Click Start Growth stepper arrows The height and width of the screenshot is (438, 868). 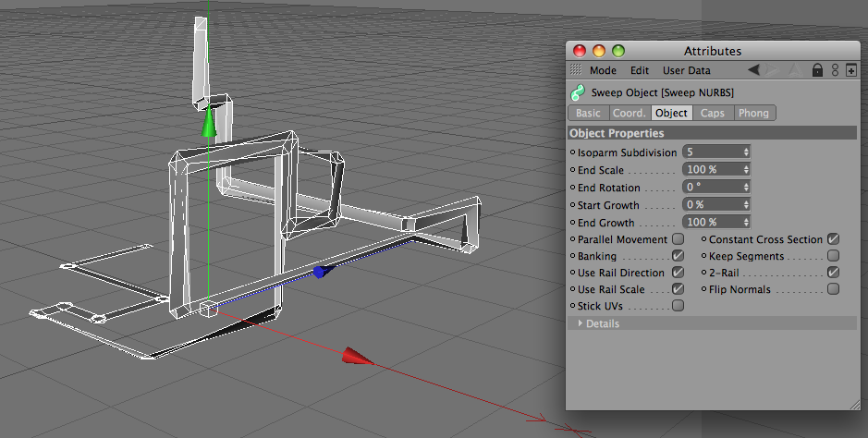tap(746, 204)
